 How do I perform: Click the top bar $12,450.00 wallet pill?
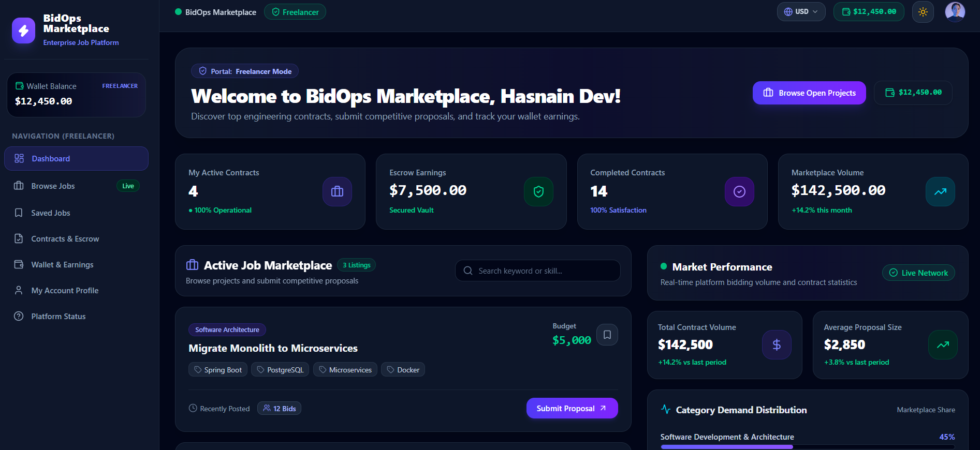click(x=869, y=12)
